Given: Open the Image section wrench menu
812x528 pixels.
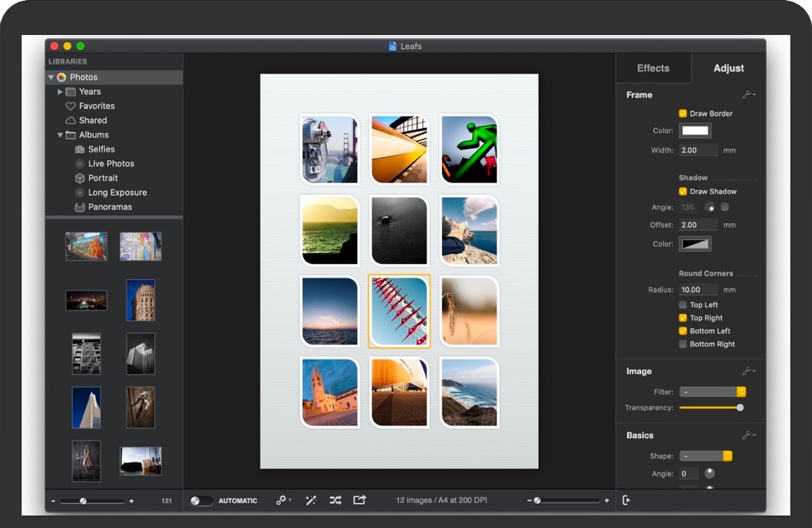Looking at the screenshot, I should (748, 371).
